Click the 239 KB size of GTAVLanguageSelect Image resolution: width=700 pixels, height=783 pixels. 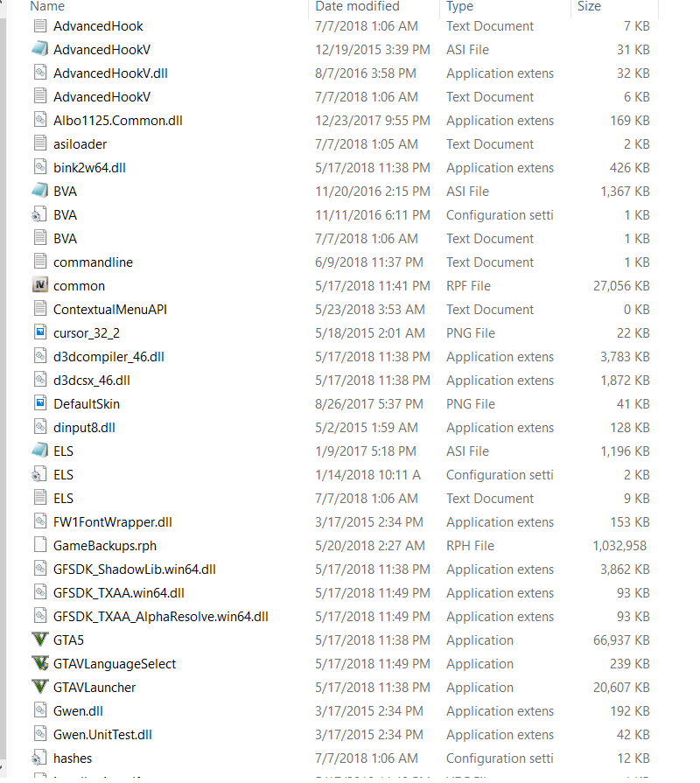pos(630,664)
